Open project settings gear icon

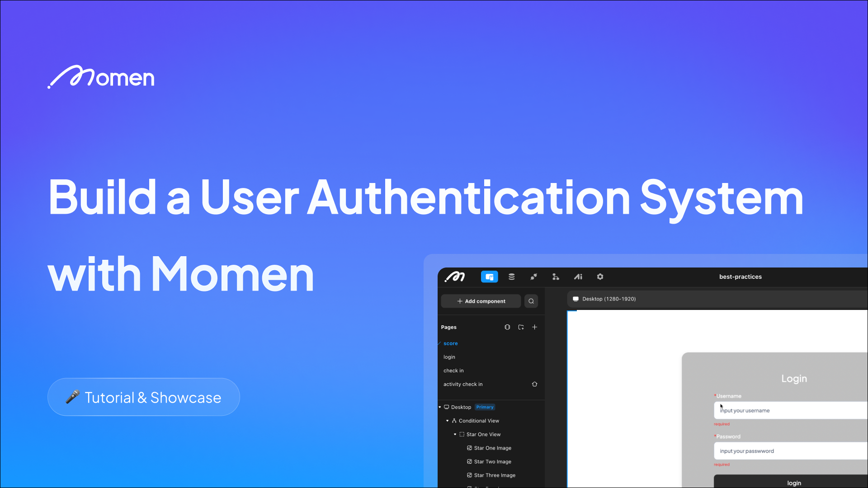pyautogui.click(x=600, y=277)
